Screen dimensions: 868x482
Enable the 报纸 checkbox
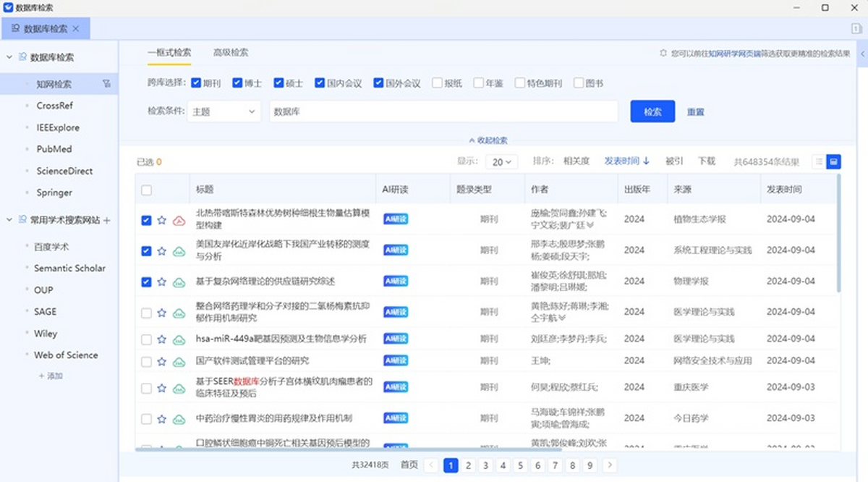[437, 83]
